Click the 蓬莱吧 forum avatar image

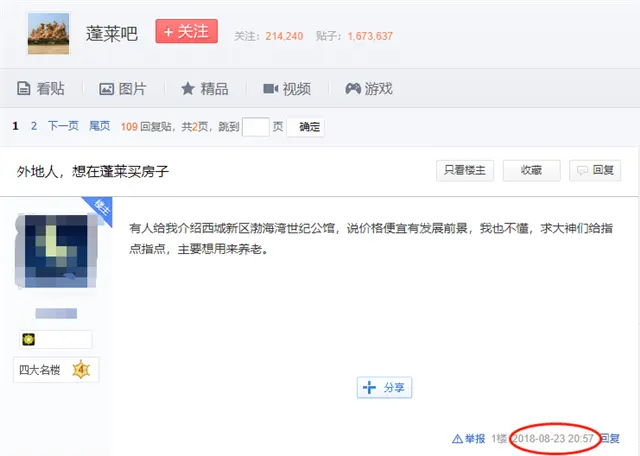click(x=48, y=33)
